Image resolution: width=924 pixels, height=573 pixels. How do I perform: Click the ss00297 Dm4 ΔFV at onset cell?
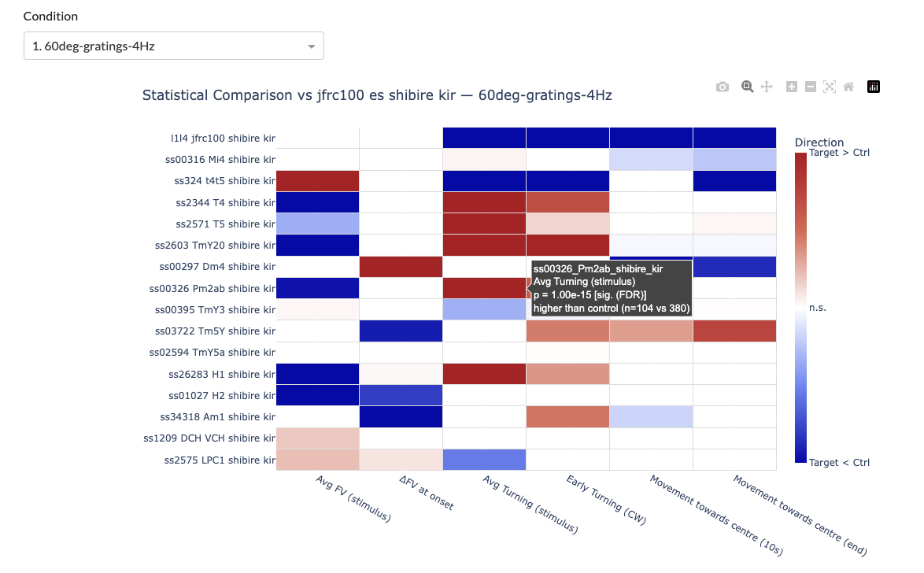click(x=401, y=267)
